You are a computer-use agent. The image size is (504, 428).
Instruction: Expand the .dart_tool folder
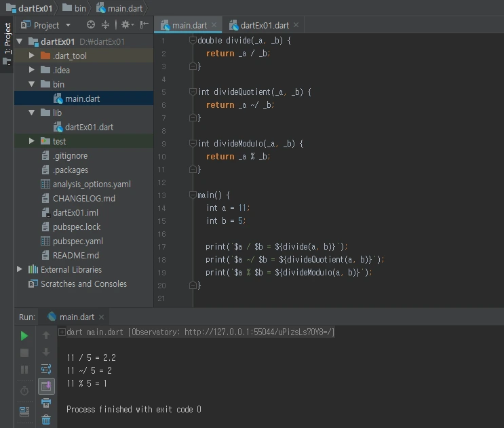31,56
